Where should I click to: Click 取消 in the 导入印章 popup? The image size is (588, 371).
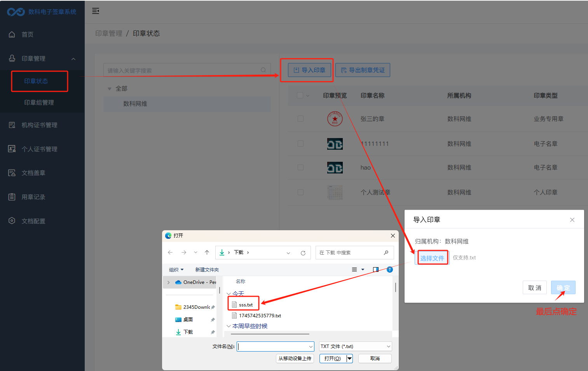tap(535, 288)
